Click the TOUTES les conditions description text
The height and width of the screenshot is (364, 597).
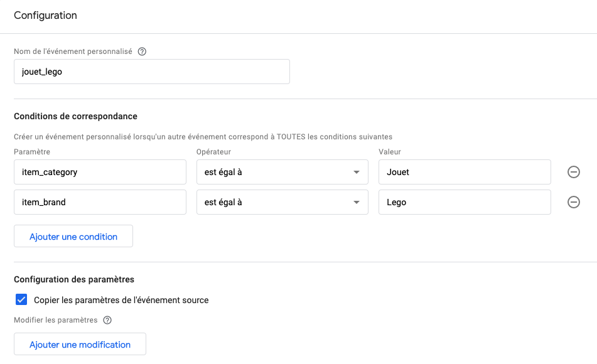(x=203, y=137)
